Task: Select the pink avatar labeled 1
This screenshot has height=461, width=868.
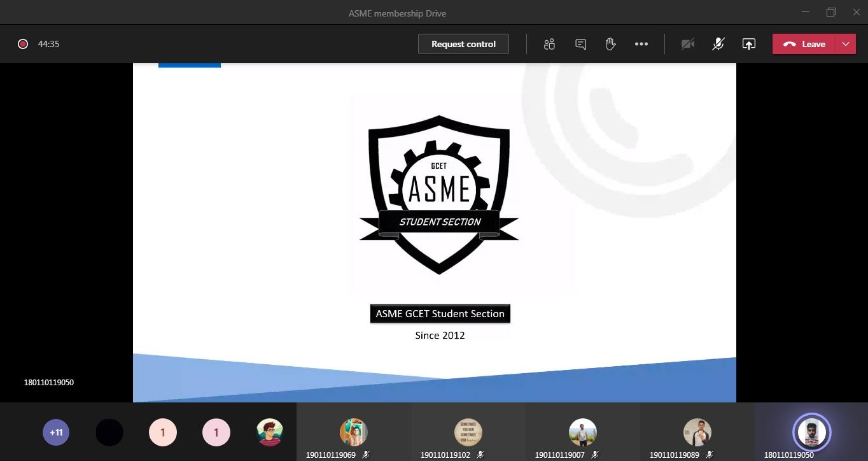Action: coord(216,432)
